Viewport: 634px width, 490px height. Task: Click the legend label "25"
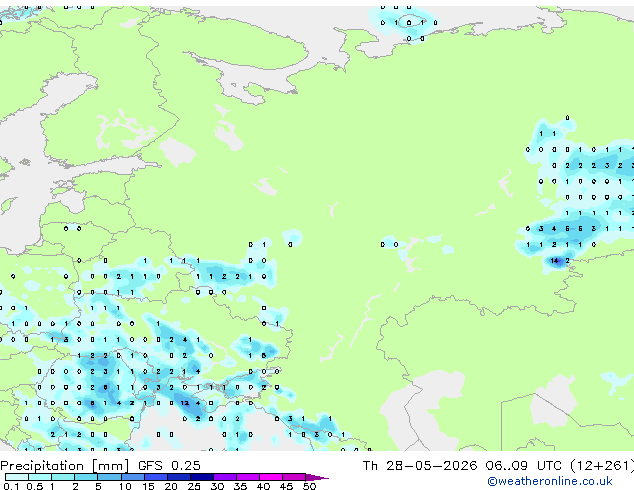click(194, 486)
